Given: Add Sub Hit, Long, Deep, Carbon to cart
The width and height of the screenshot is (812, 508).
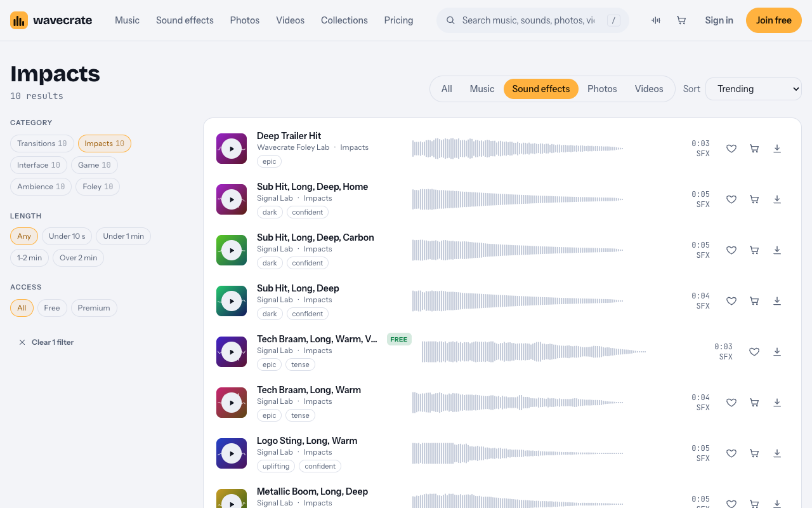Looking at the screenshot, I should [x=754, y=250].
